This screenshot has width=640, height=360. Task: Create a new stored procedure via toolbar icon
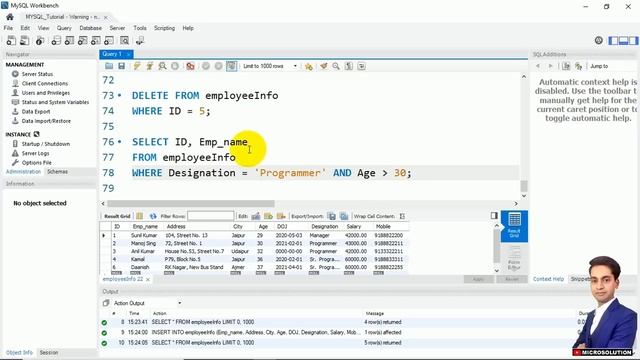click(x=96, y=40)
